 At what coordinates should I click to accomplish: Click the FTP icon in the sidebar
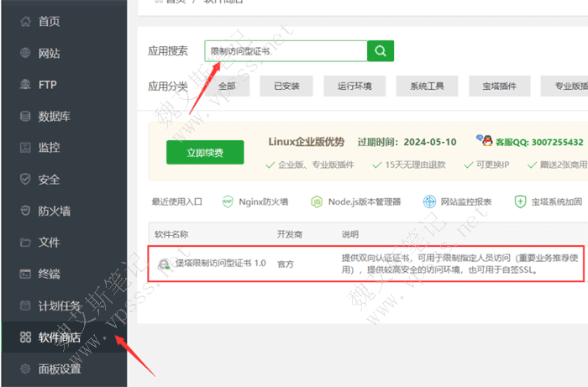tap(25, 85)
